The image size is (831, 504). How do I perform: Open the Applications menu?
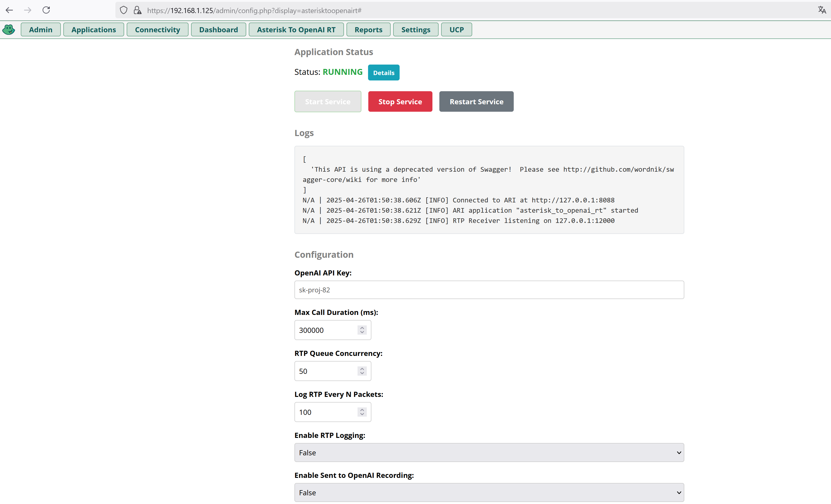tap(94, 30)
